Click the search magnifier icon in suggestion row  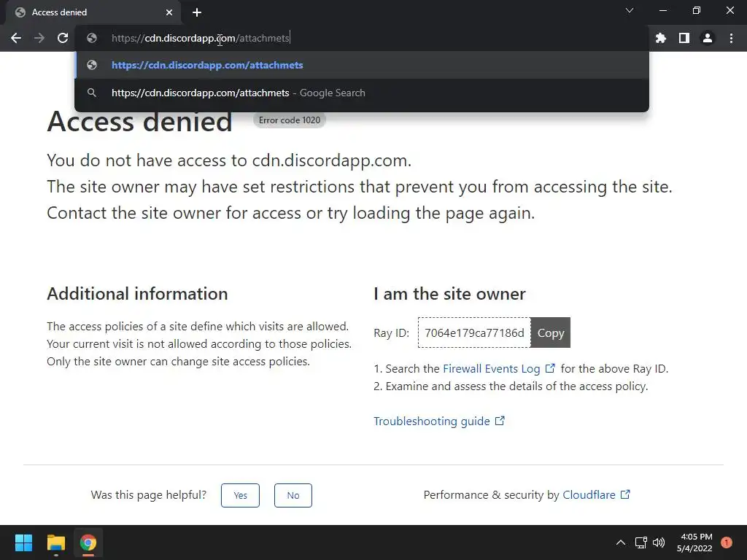(92, 93)
